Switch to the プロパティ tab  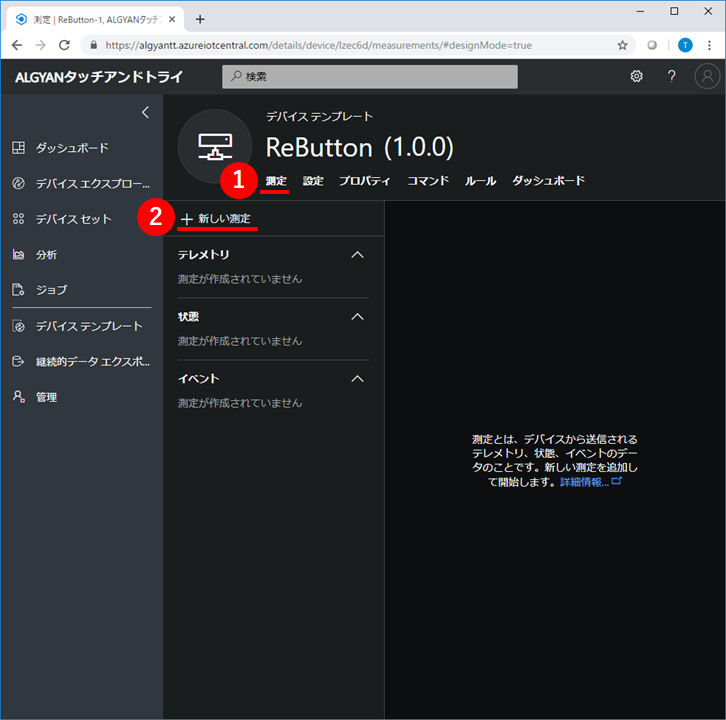(x=365, y=181)
